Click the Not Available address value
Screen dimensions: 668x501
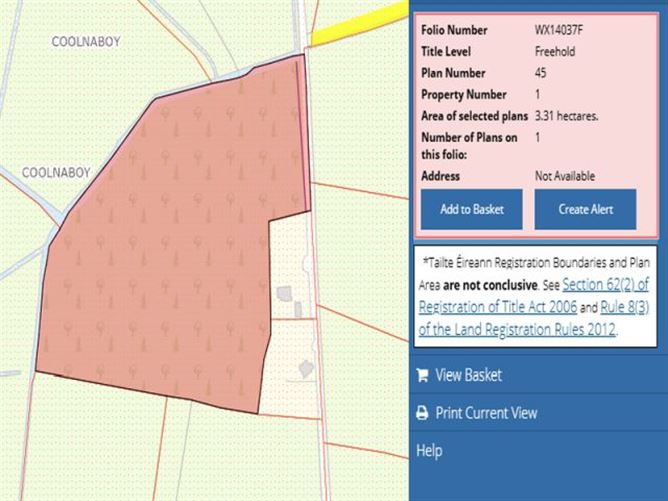pyautogui.click(x=565, y=176)
